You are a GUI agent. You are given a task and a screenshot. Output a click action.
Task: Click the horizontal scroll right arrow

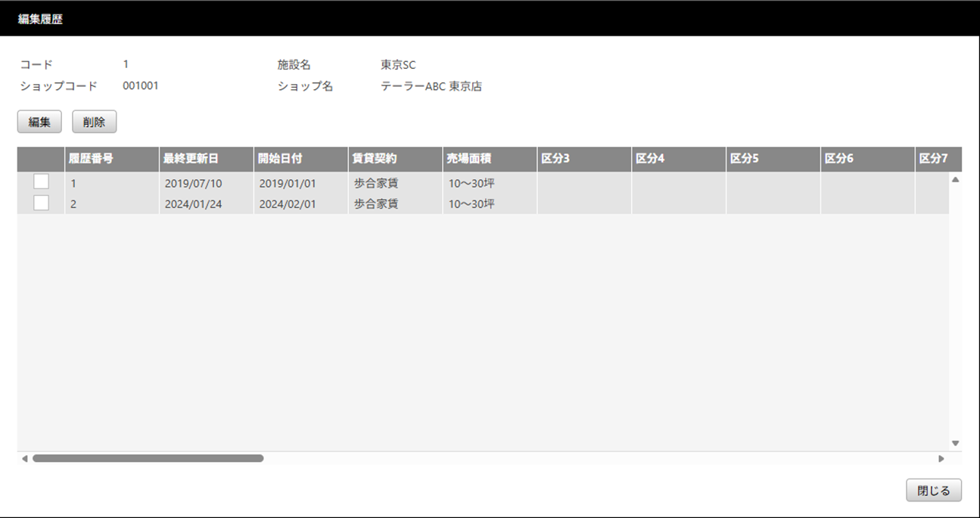point(941,458)
